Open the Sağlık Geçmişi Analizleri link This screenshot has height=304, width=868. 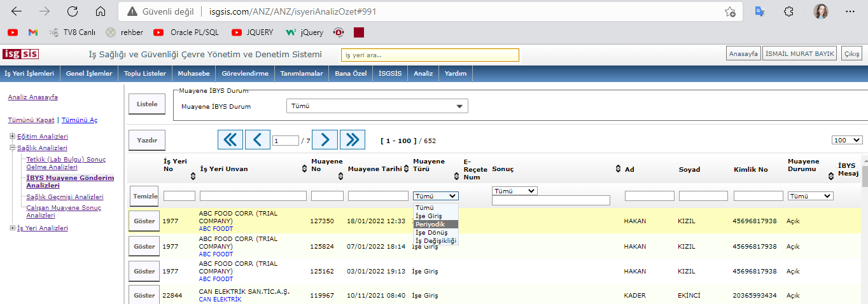tap(64, 197)
